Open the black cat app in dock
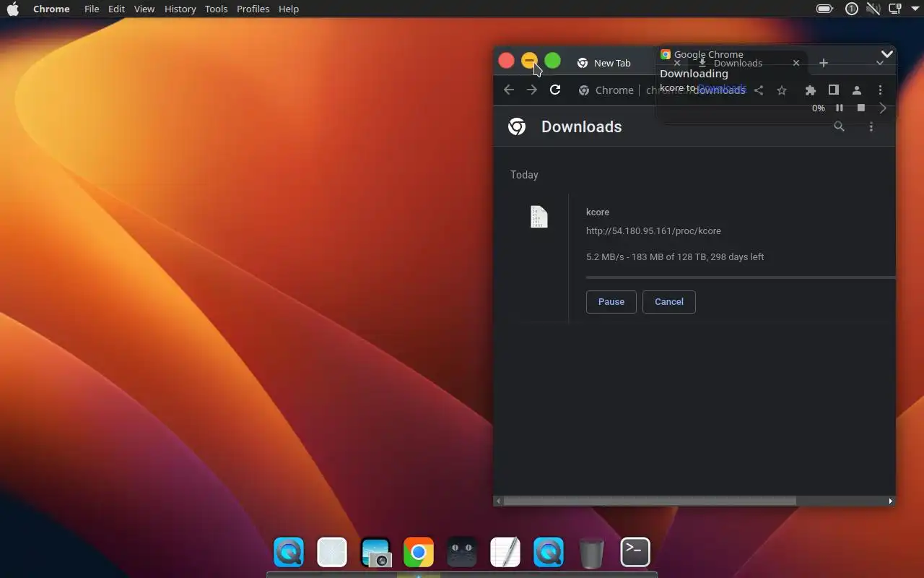This screenshot has width=924, height=578. (462, 553)
